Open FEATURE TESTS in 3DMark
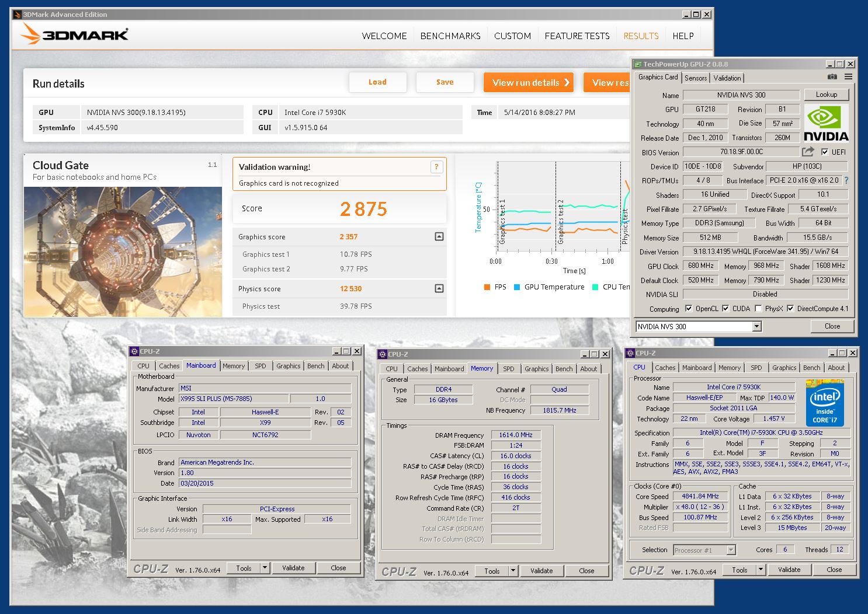The width and height of the screenshot is (868, 614). point(577,36)
